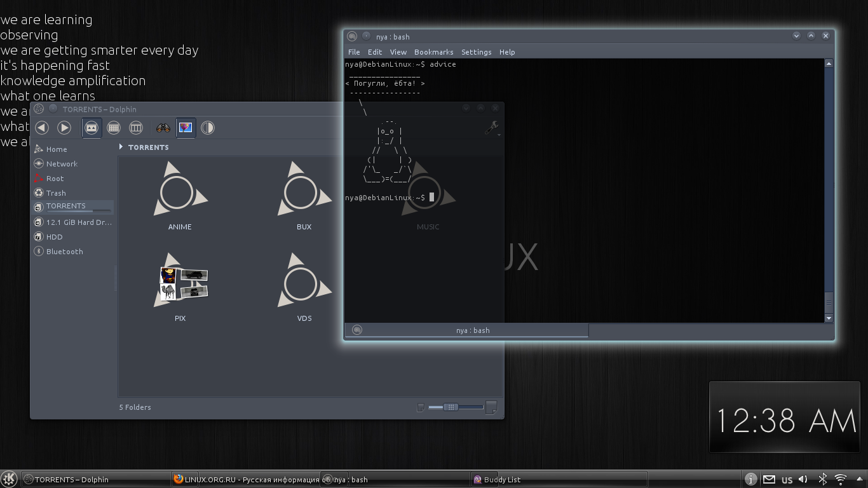868x488 pixels.
Task: Open the Konsole File menu
Action: pos(354,52)
